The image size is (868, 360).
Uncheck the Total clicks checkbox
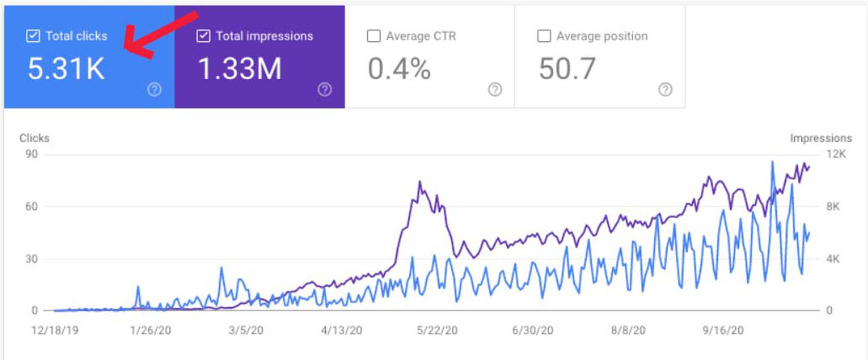(34, 36)
